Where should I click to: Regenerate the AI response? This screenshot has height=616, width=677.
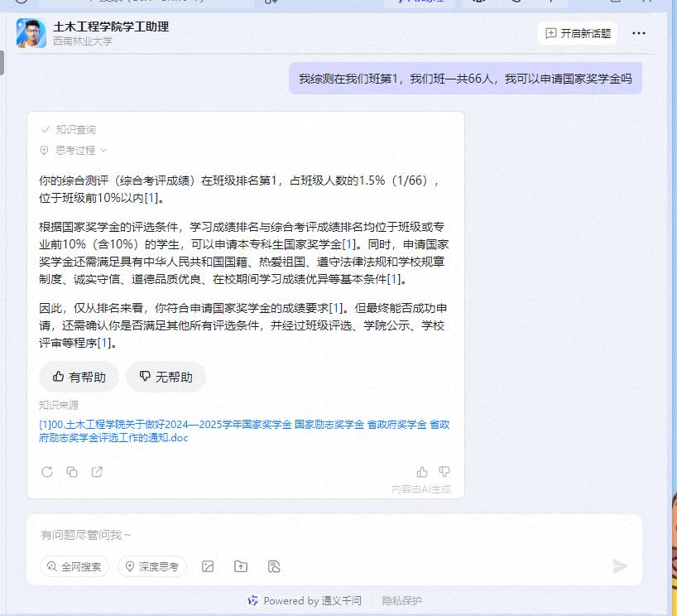pos(47,472)
